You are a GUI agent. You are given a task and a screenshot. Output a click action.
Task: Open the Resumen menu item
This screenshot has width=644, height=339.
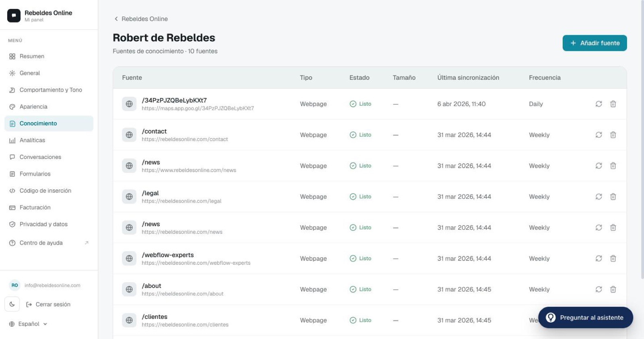coord(49,56)
